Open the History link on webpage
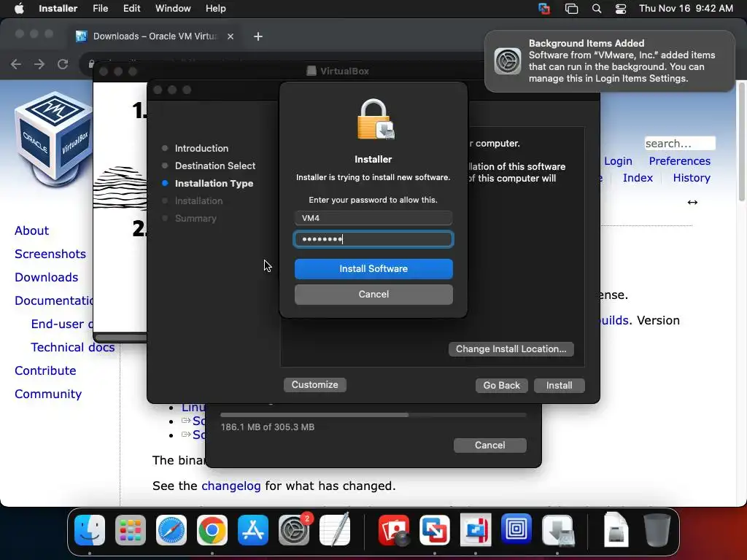This screenshot has height=560, width=747. 692,178
